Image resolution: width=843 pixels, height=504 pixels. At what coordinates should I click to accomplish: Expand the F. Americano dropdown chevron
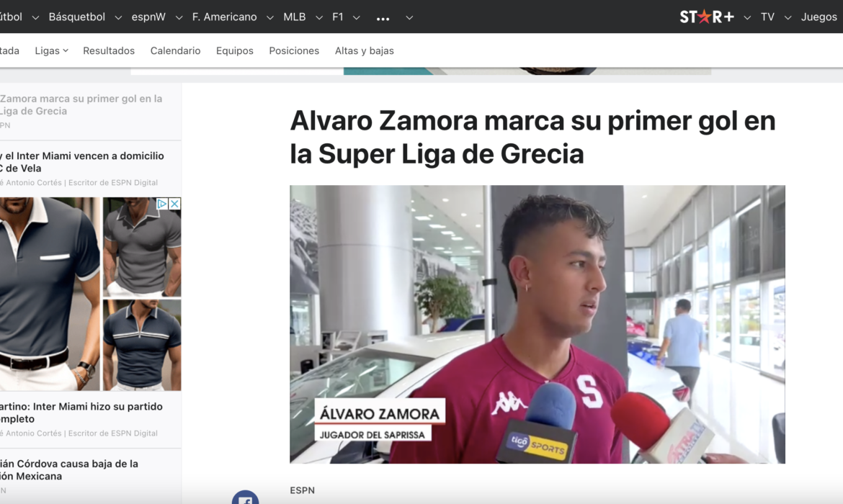270,18
